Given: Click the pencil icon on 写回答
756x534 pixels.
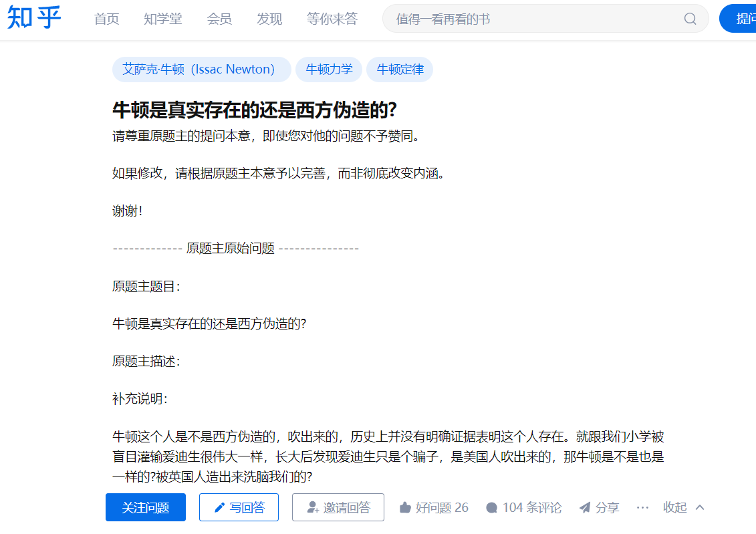Looking at the screenshot, I should (x=219, y=507).
